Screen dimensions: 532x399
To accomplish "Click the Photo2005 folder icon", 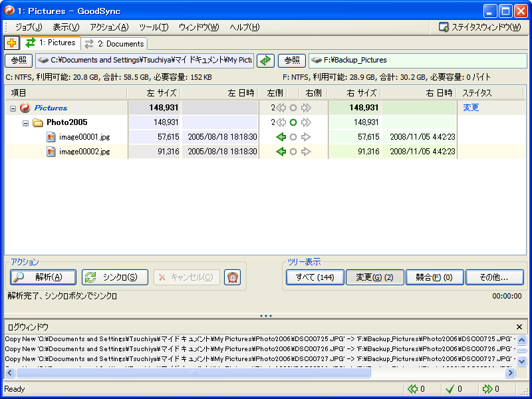I will click(38, 122).
